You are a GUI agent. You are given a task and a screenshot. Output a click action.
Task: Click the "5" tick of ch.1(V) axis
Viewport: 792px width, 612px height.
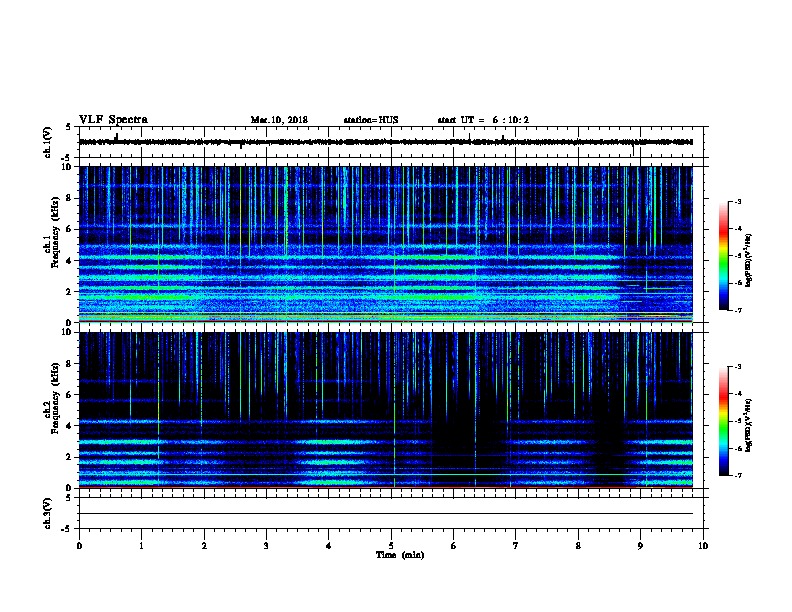[x=69, y=127]
